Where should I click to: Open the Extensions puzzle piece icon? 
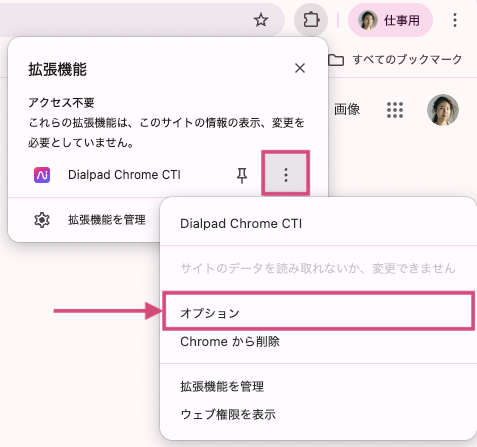tap(311, 20)
